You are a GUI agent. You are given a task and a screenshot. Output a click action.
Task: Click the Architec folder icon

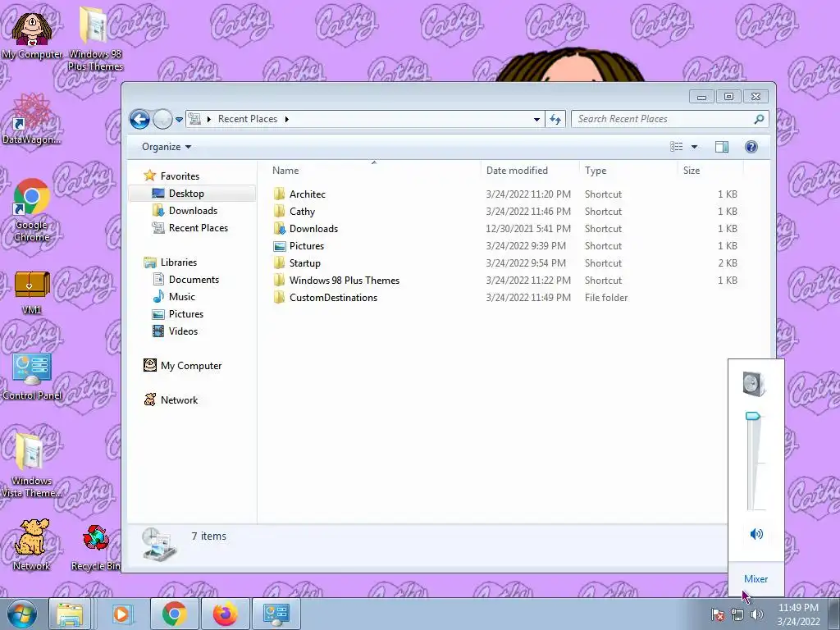point(279,194)
